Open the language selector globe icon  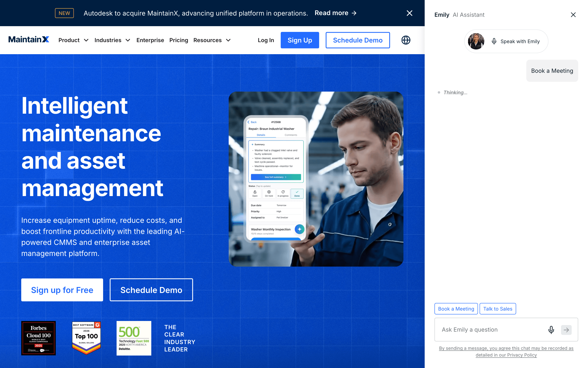click(406, 40)
